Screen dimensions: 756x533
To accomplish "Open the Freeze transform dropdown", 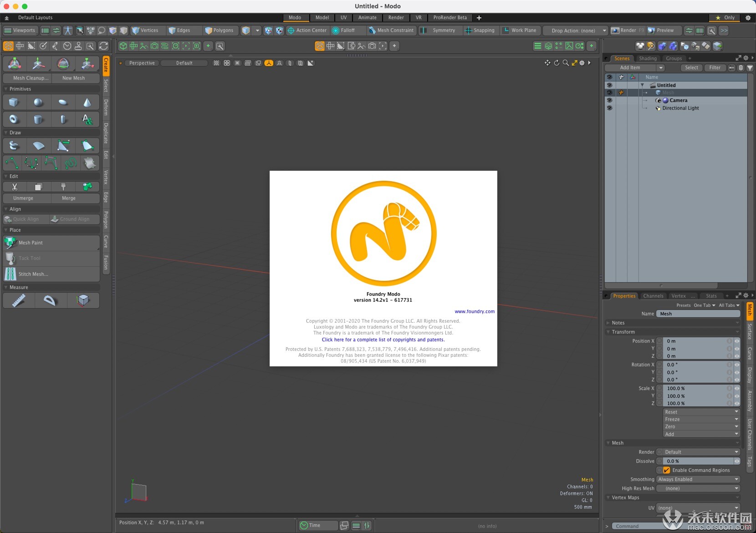I will [x=701, y=419].
